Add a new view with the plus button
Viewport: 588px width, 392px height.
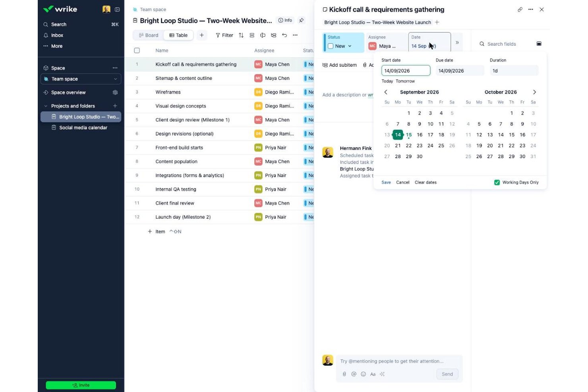(x=202, y=35)
